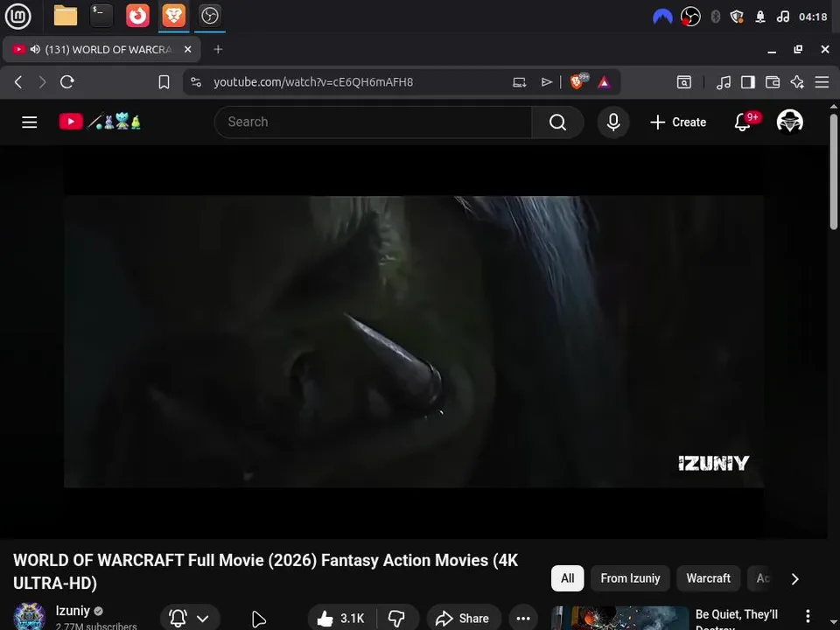Click the youtube.com address bar

313,82
